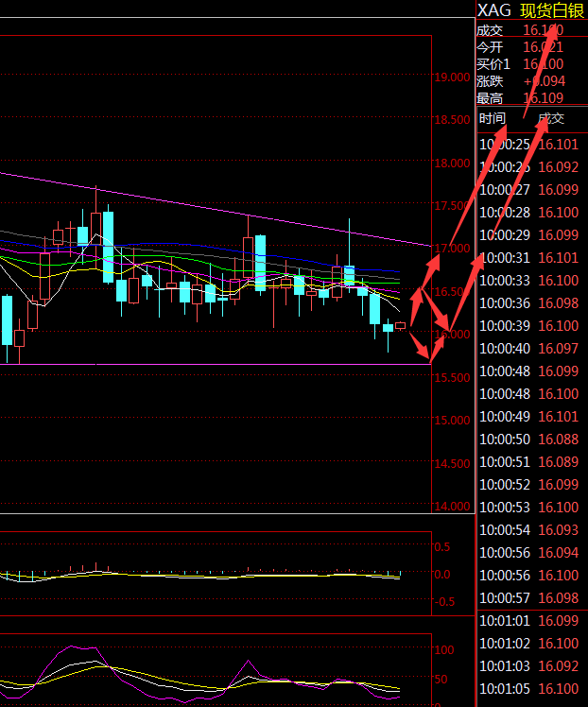Click the 时间 column header
This screenshot has height=707, width=588.
[x=493, y=119]
